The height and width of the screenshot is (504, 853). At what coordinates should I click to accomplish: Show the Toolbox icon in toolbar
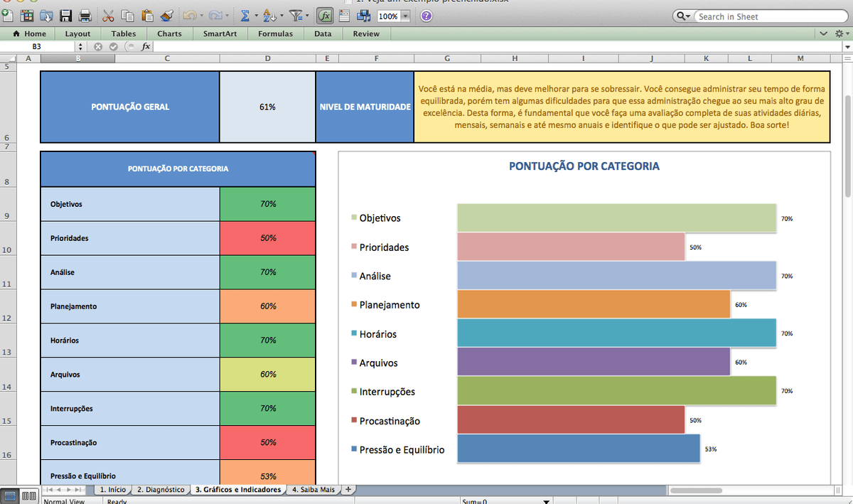click(345, 15)
